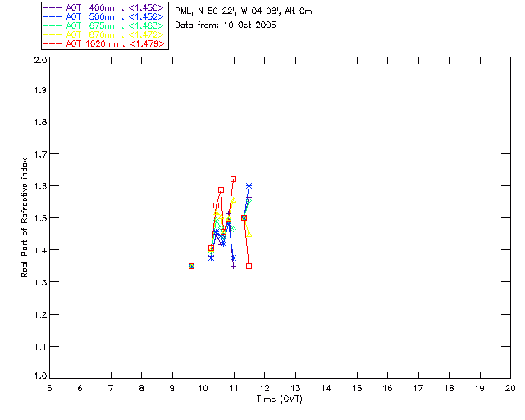Click the 1.7 y-axis tick label

(40, 154)
